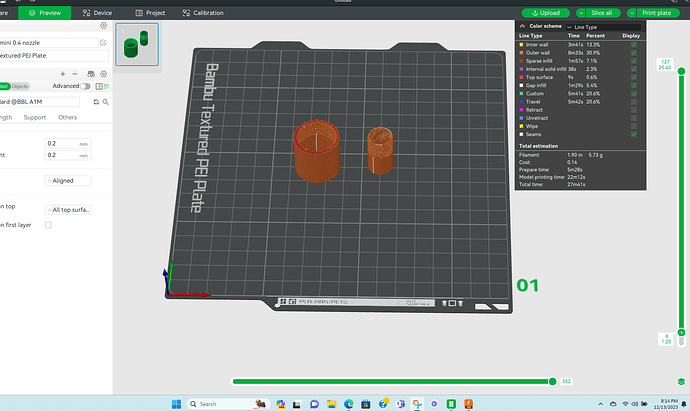Switch to the Device tab
690x411 pixels.
[x=97, y=13]
